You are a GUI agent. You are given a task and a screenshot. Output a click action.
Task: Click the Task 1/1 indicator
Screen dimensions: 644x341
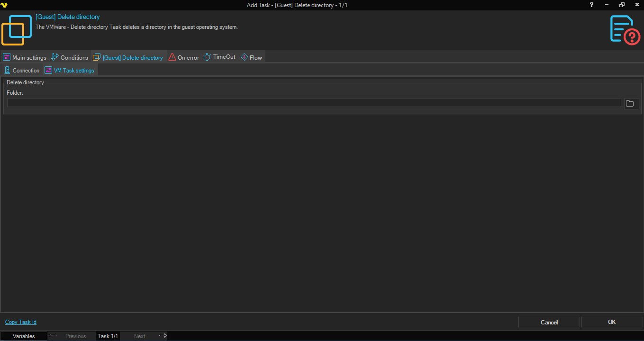pyautogui.click(x=108, y=336)
